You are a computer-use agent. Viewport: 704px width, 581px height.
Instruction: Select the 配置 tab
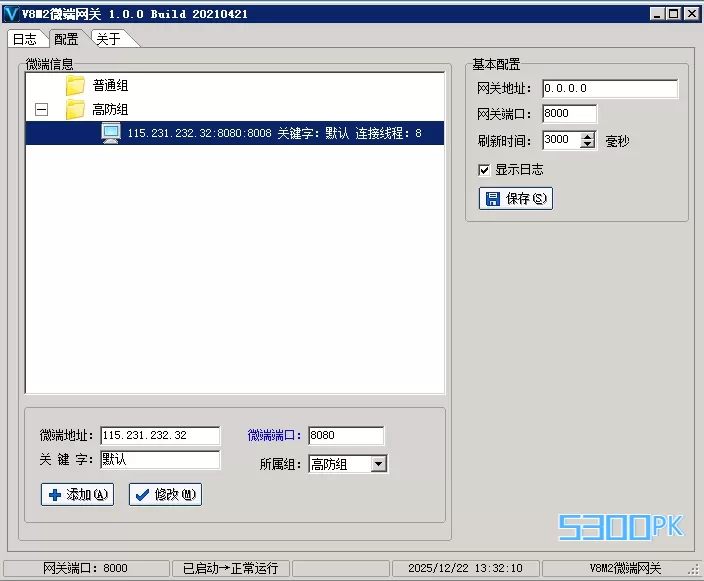[x=66, y=39]
